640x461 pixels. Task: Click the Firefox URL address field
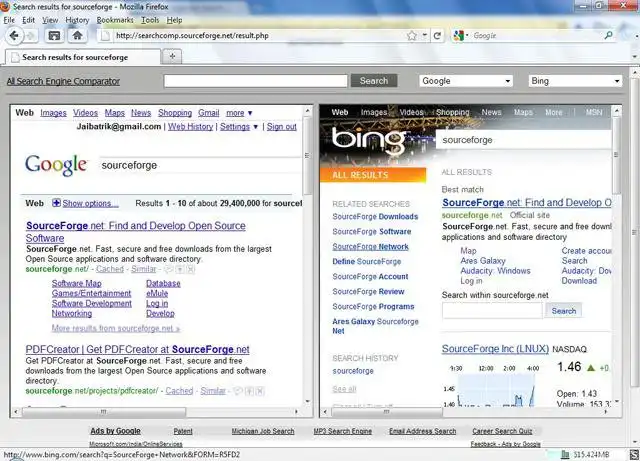pos(259,36)
